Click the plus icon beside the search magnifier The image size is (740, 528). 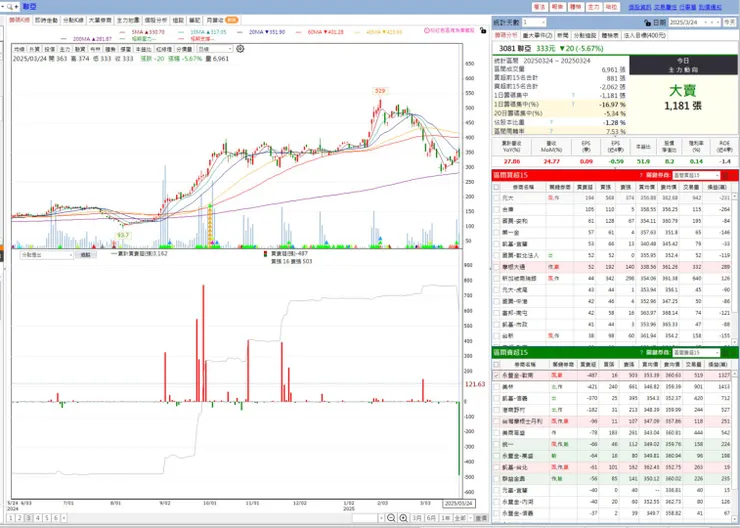click(16, 7)
